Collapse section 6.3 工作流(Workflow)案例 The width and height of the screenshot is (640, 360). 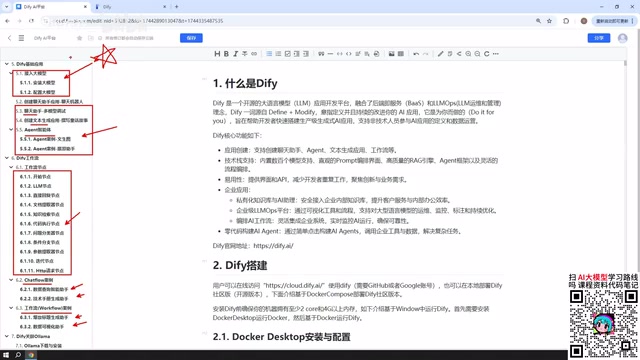point(11,308)
